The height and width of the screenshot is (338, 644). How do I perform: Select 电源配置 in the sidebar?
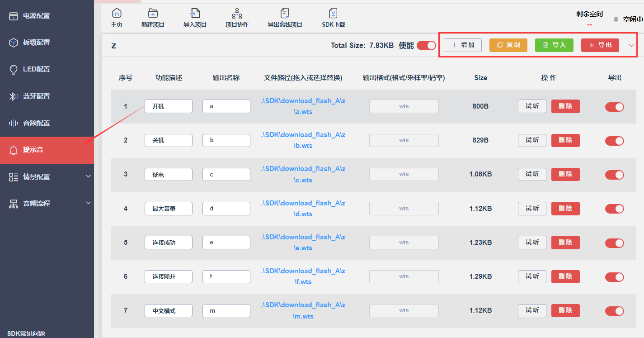point(47,16)
